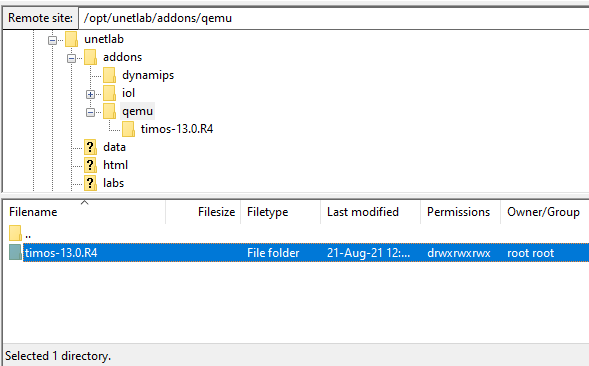Click the parent directory folder icon

[15, 233]
